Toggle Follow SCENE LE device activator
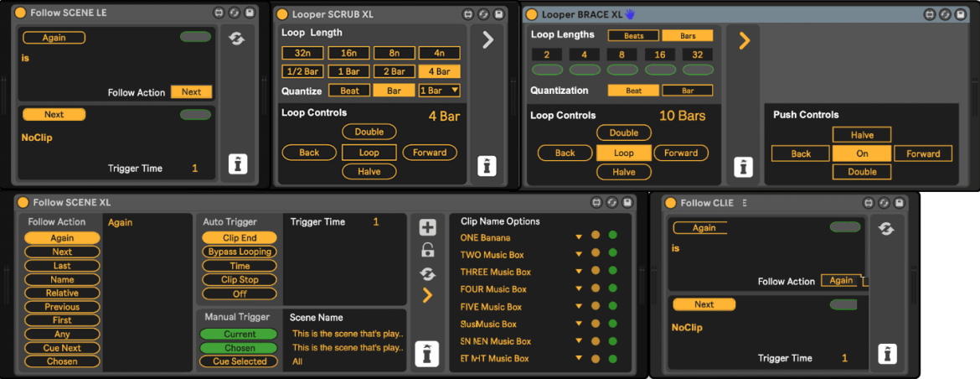Viewport: 980px width, 379px height. 20,13
